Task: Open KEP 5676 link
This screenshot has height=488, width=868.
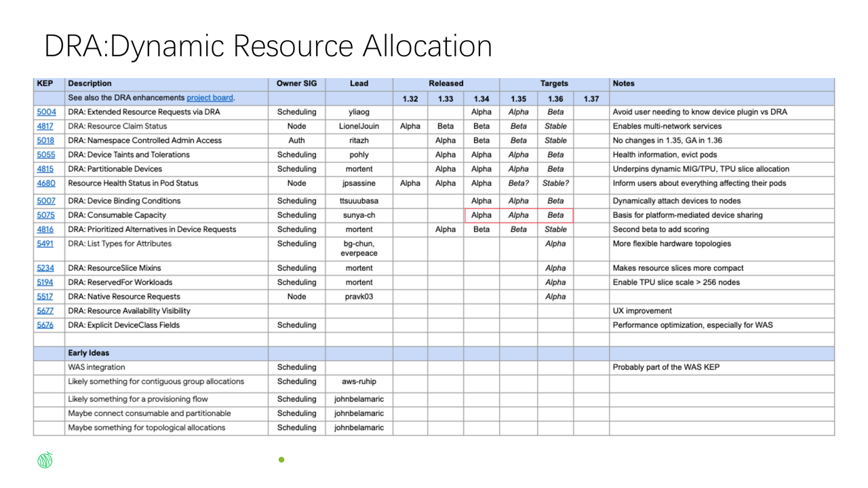Action: click(45, 325)
